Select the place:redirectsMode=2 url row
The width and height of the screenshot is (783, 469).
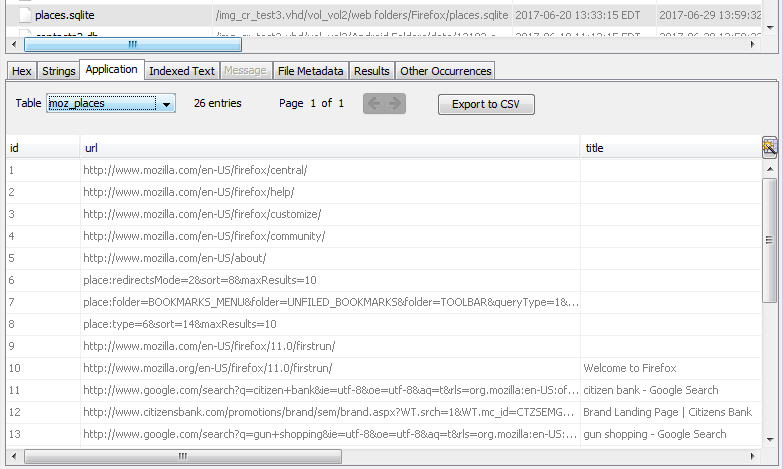[x=330, y=280]
